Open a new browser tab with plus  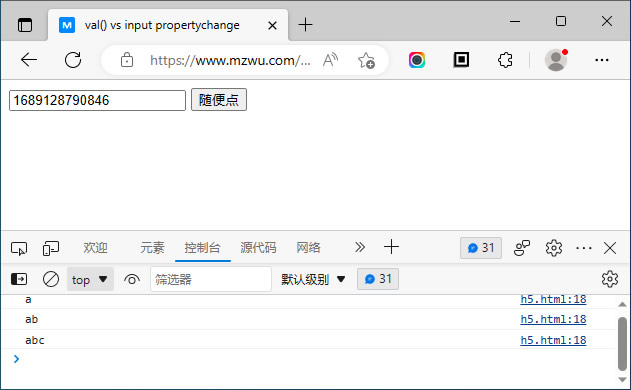tap(305, 25)
